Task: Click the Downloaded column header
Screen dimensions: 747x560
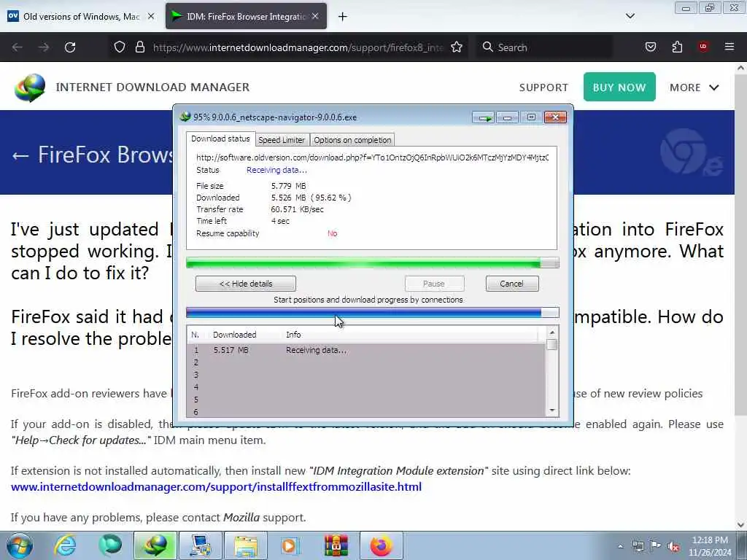Action: (x=234, y=335)
